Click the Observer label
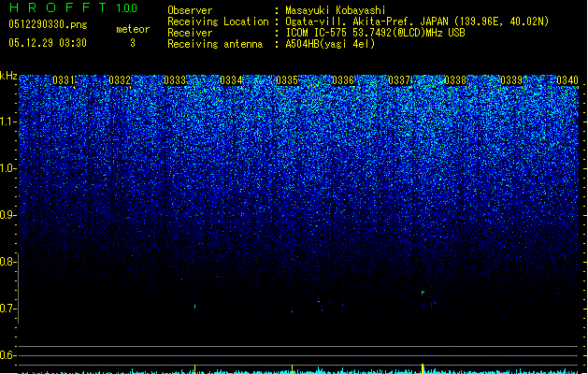The image size is (588, 374). [x=190, y=10]
